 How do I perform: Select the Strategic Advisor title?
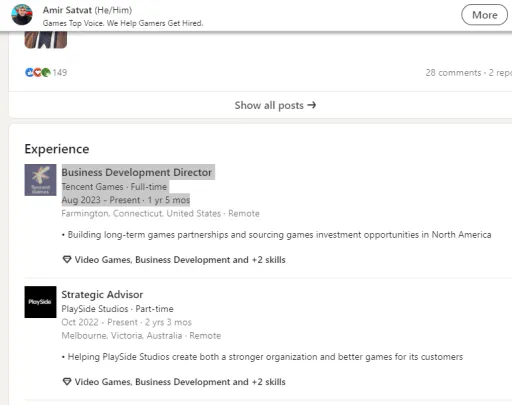pyautogui.click(x=102, y=294)
